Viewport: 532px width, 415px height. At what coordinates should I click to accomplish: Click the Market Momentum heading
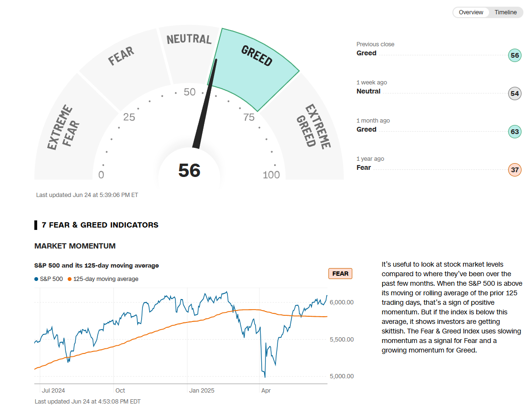click(75, 246)
